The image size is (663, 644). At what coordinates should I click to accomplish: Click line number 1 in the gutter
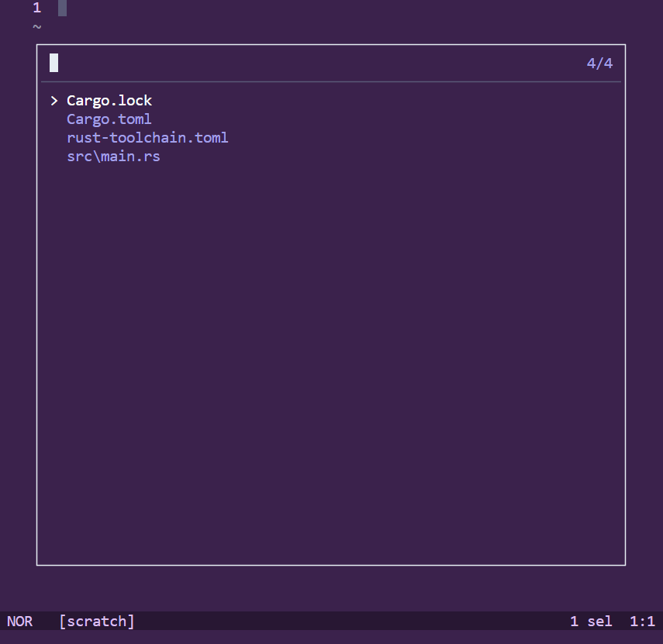37,8
